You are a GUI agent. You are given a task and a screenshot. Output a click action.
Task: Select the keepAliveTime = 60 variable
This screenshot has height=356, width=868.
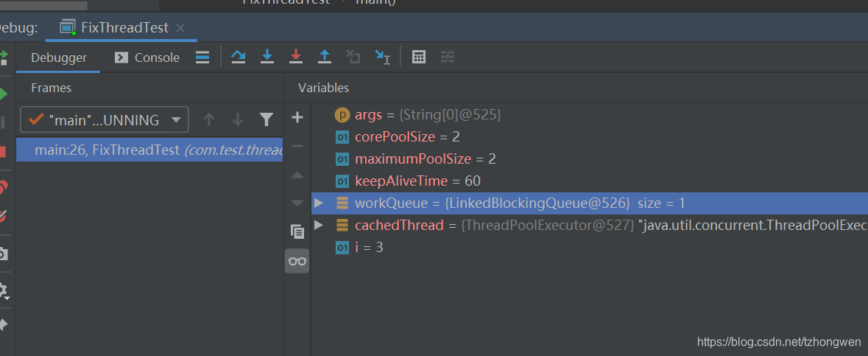[x=407, y=181]
